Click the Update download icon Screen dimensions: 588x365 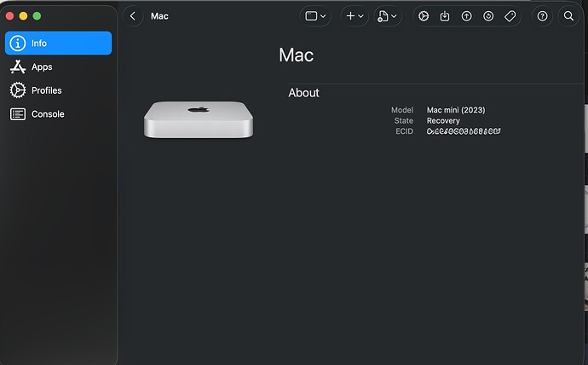click(445, 16)
